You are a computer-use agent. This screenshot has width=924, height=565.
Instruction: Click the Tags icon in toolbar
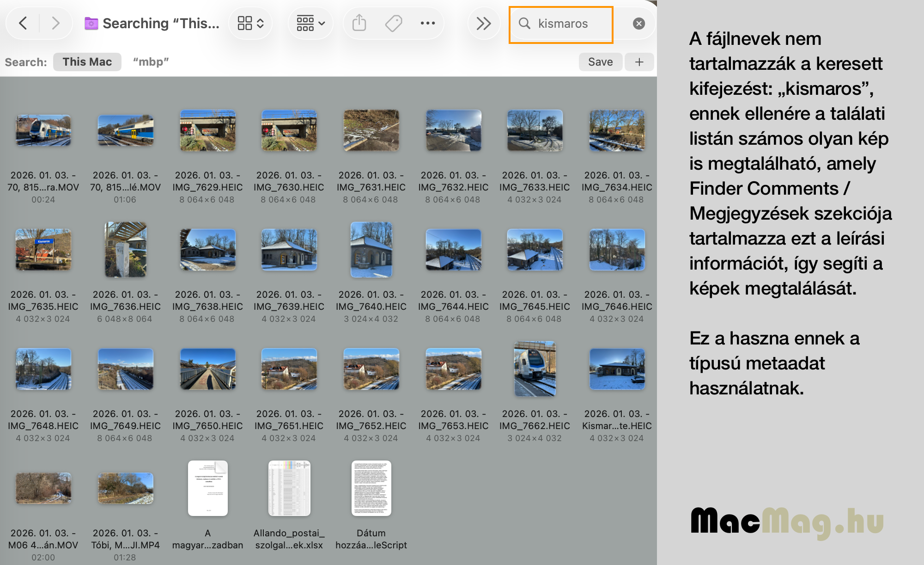(394, 23)
